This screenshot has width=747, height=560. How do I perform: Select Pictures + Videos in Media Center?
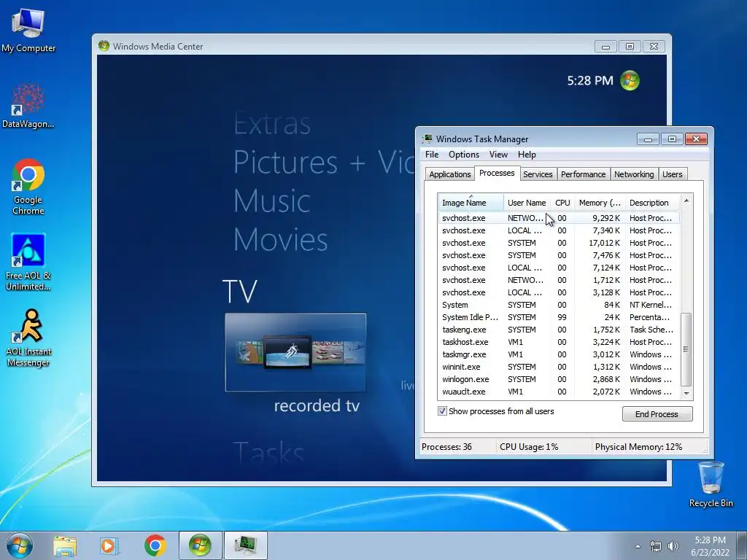[324, 162]
